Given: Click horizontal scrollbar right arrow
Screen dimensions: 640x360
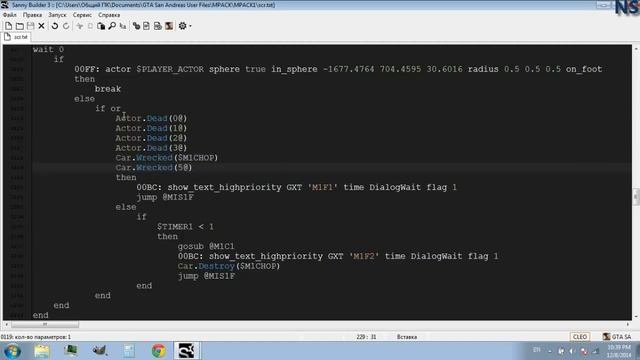Looking at the screenshot, I should (628, 324).
